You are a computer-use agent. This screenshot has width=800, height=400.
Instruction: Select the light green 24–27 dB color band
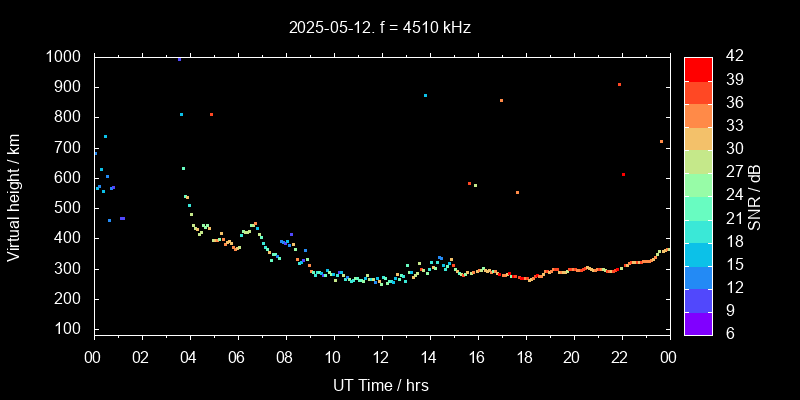(x=698, y=183)
